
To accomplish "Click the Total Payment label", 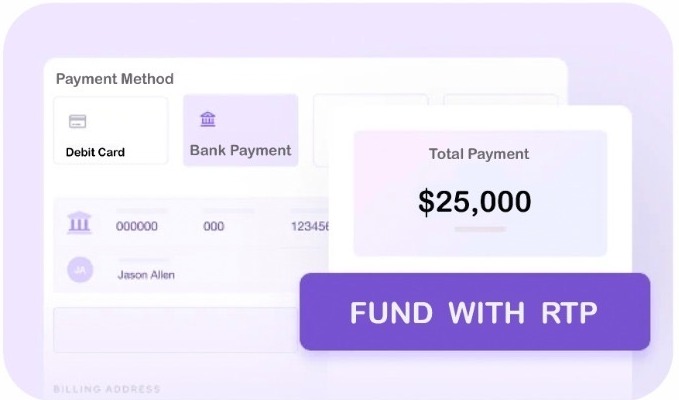I will [x=479, y=154].
